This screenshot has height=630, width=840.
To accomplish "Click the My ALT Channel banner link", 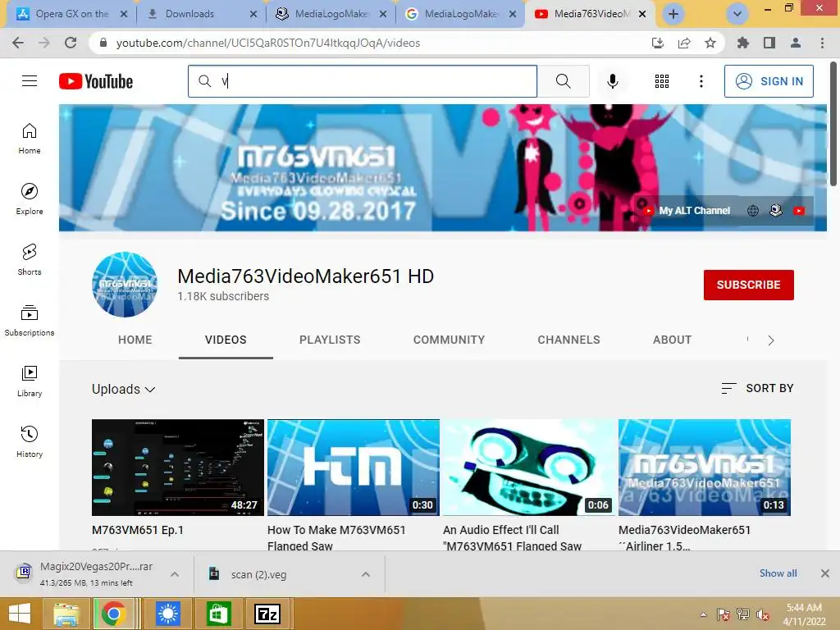I will [687, 211].
